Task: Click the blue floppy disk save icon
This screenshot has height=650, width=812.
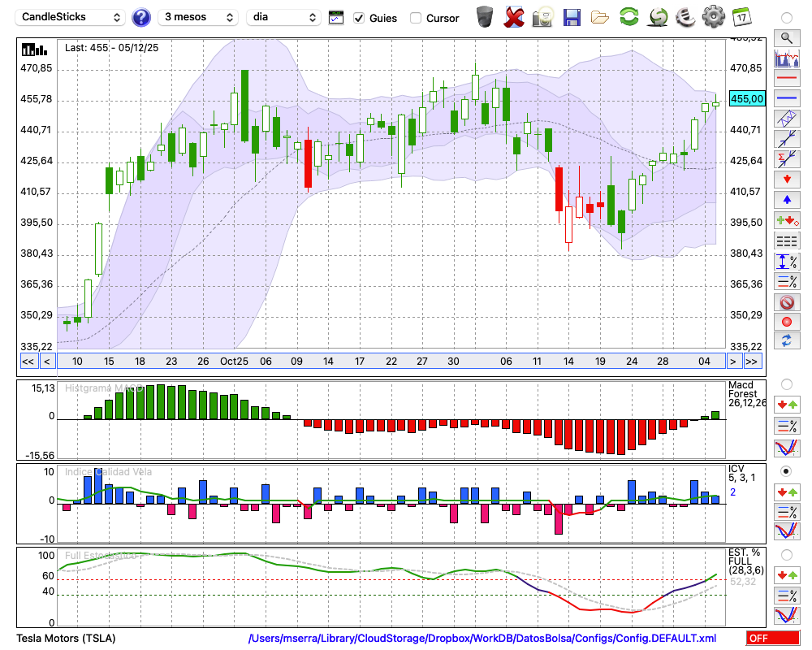Action: (x=572, y=17)
